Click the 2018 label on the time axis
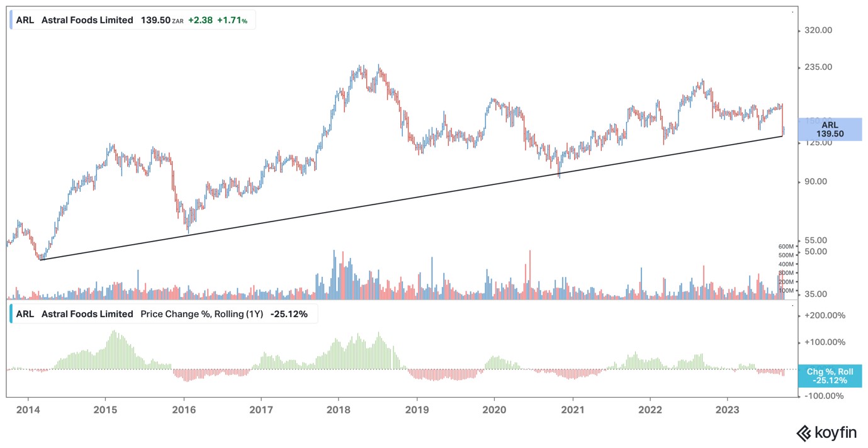The width and height of the screenshot is (868, 448). point(339,411)
